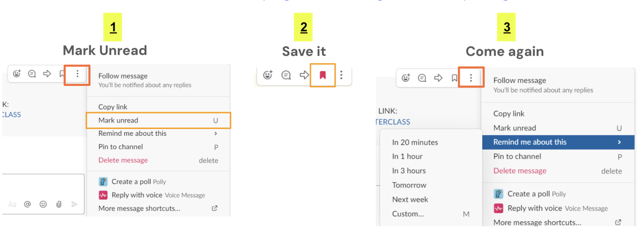Open the emoji picker in the message composer
The width and height of the screenshot is (644, 243).
[x=43, y=204]
